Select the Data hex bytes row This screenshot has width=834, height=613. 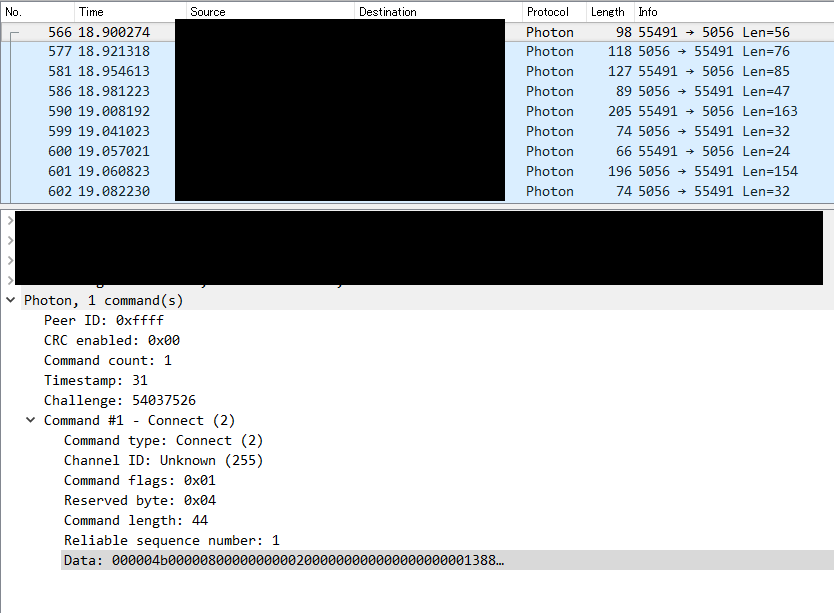[x=447, y=560]
